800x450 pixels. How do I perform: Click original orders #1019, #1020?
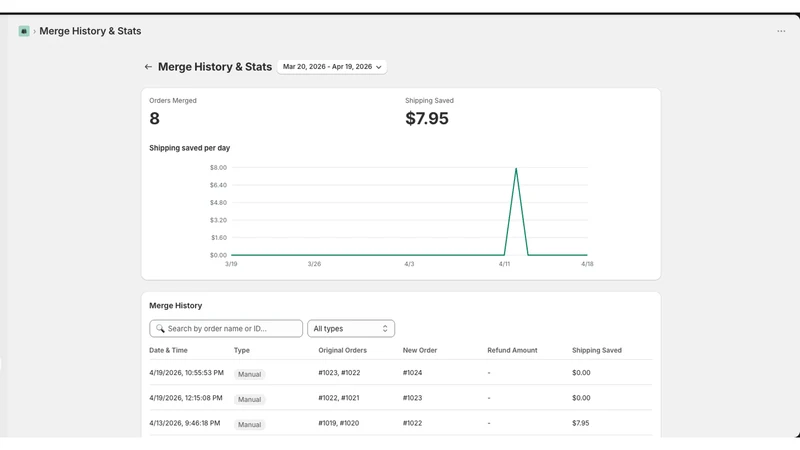coord(339,423)
